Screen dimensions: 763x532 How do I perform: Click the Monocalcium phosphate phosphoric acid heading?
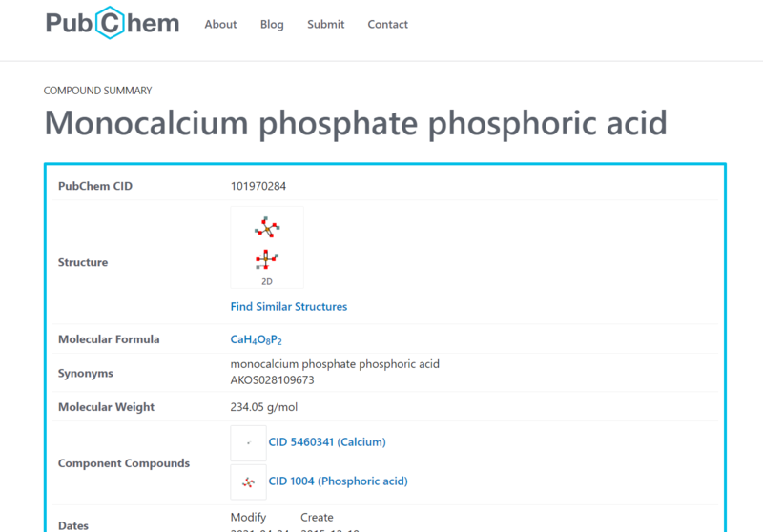pyautogui.click(x=356, y=125)
